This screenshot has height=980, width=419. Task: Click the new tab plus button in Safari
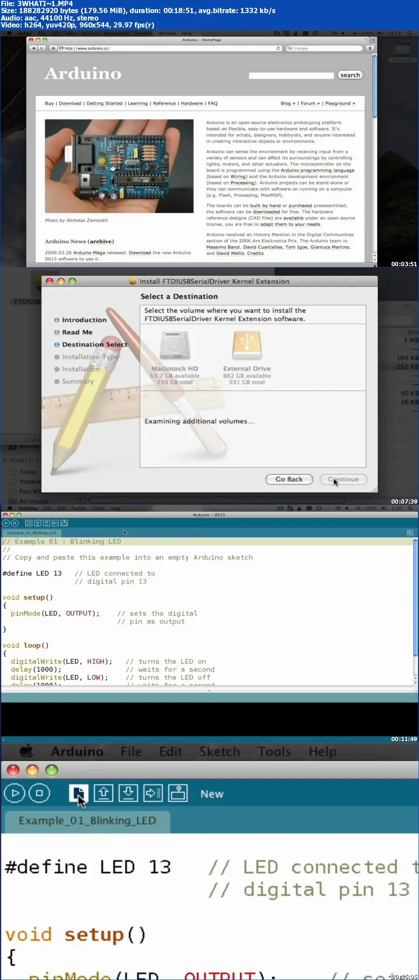[x=373, y=40]
